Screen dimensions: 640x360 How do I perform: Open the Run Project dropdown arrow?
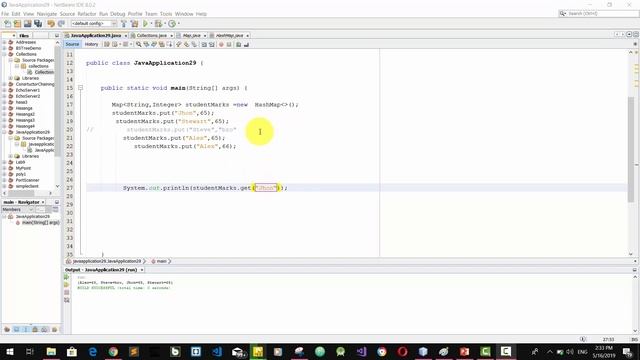[x=151, y=24]
